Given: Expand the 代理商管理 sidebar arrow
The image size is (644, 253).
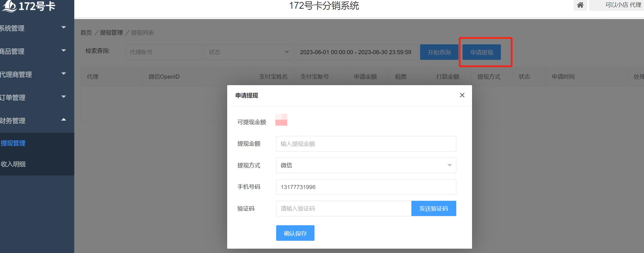Looking at the screenshot, I should point(64,73).
